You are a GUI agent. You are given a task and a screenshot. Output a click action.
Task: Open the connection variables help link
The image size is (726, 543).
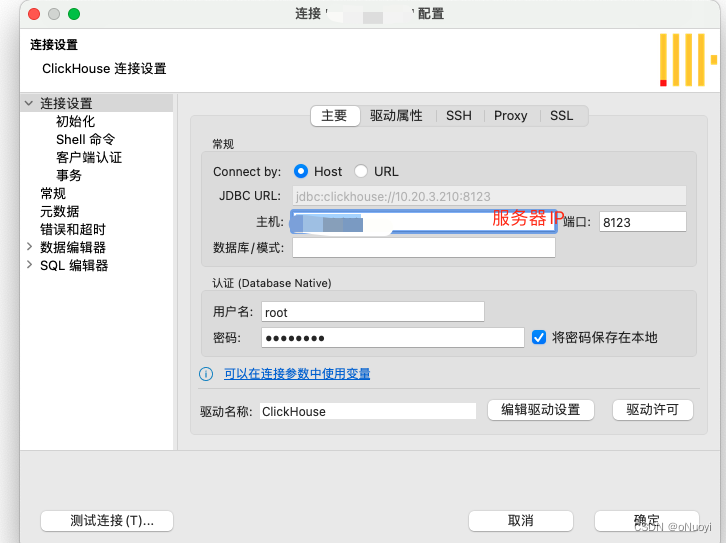[297, 374]
